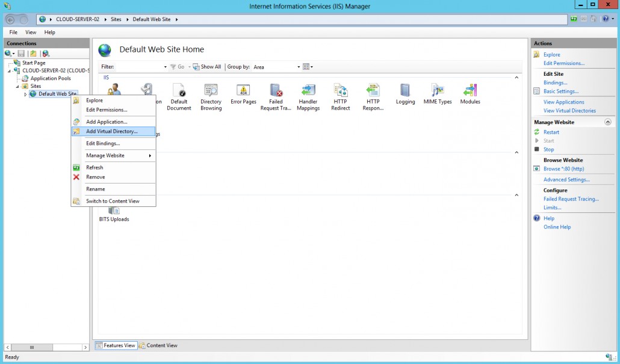Click the Create New Connection globe icon
This screenshot has width=620, height=364.
coord(8,54)
